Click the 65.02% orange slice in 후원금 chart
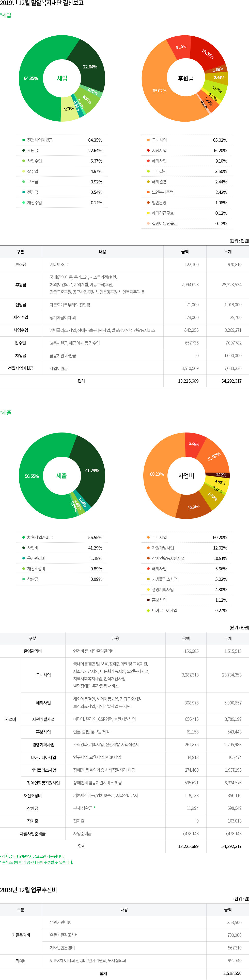This screenshot has height=980, width=249. coord(159,91)
